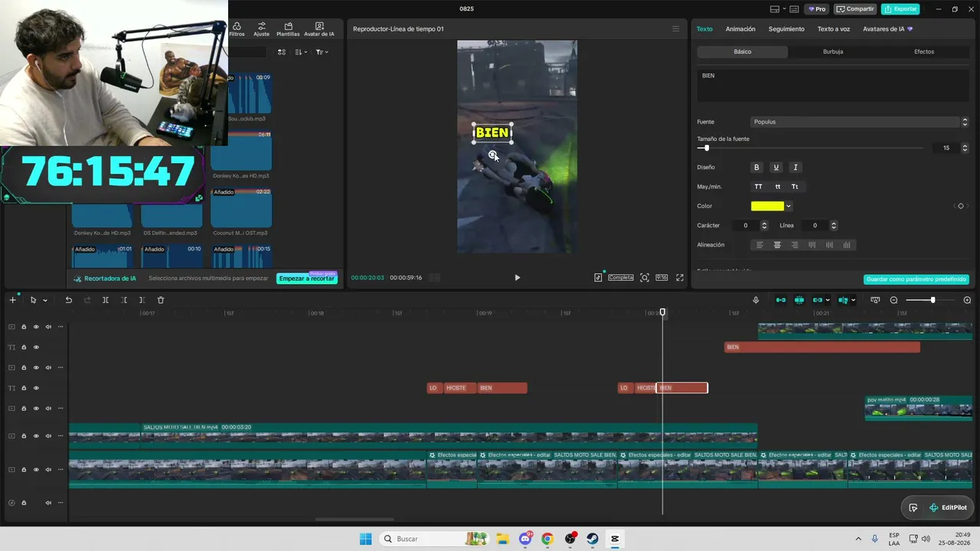The height and width of the screenshot is (551, 980).
Task: Undo the last edit in the timeline toolbar
Action: click(x=69, y=300)
